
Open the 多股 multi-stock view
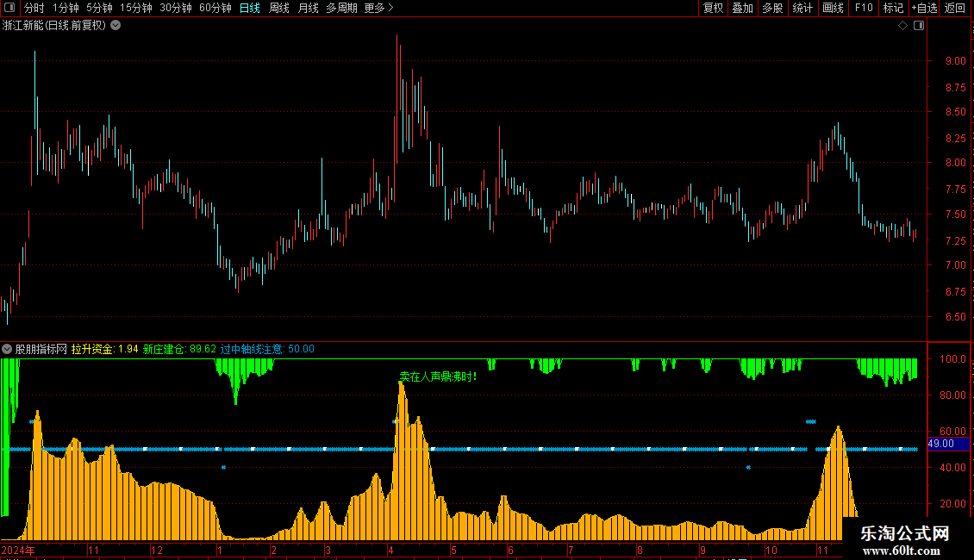(x=773, y=8)
